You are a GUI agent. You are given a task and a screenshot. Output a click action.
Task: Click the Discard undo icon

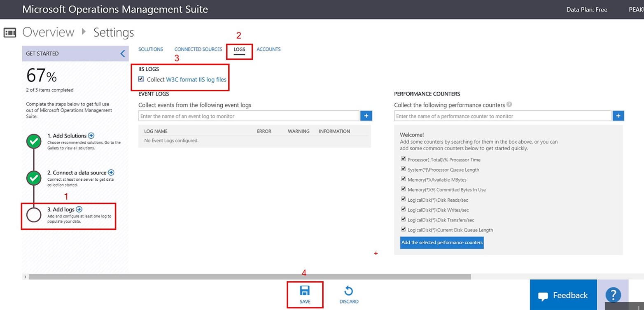tap(349, 291)
